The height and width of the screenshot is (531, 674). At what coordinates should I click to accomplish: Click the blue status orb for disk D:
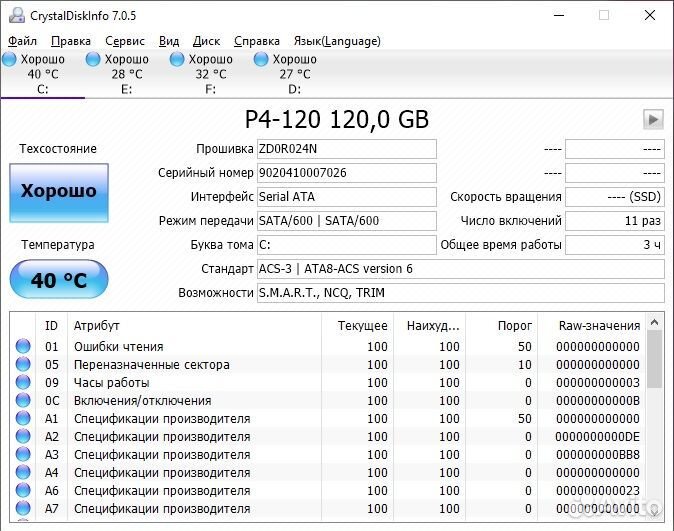(x=261, y=59)
